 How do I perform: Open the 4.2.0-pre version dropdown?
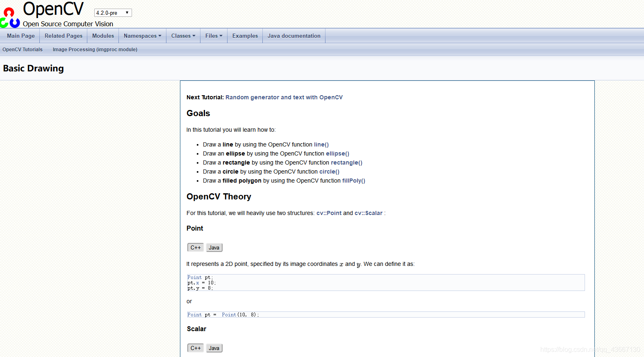point(113,13)
